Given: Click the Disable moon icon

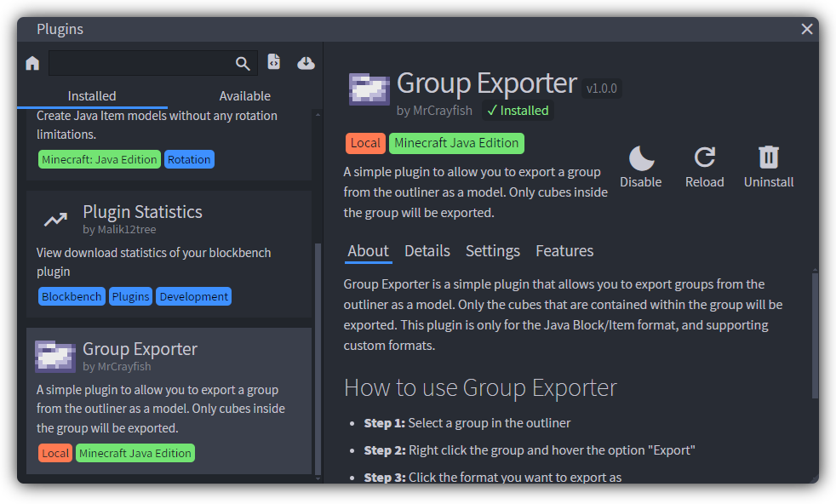Looking at the screenshot, I should point(641,158).
